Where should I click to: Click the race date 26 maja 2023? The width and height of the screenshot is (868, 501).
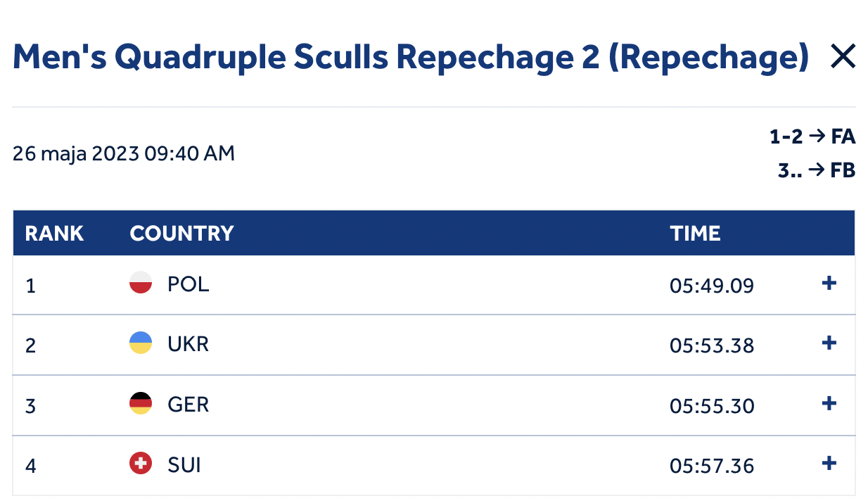tap(77, 153)
